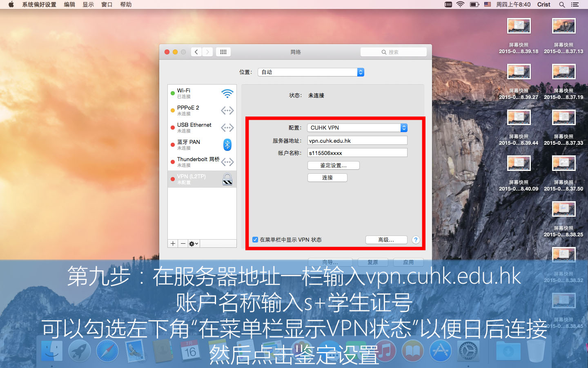The image size is (588, 368).
Task: Open the 配置 dropdown showing CUHK VPN
Action: (357, 128)
